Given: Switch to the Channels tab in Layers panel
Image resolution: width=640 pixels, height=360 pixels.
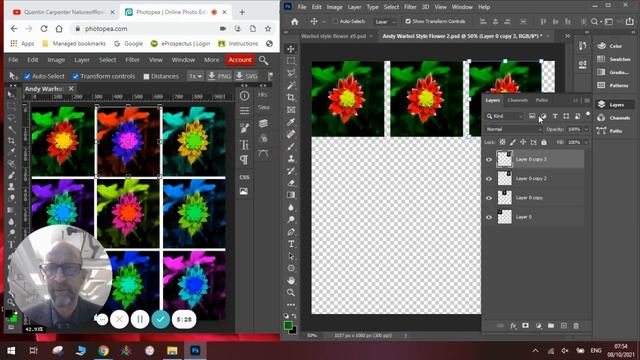Looking at the screenshot, I should [518, 100].
